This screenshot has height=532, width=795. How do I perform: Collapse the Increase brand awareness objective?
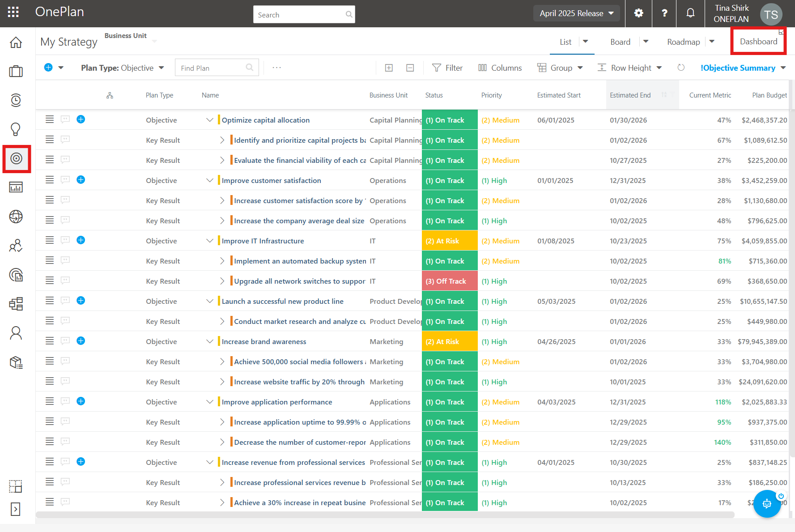tap(209, 341)
